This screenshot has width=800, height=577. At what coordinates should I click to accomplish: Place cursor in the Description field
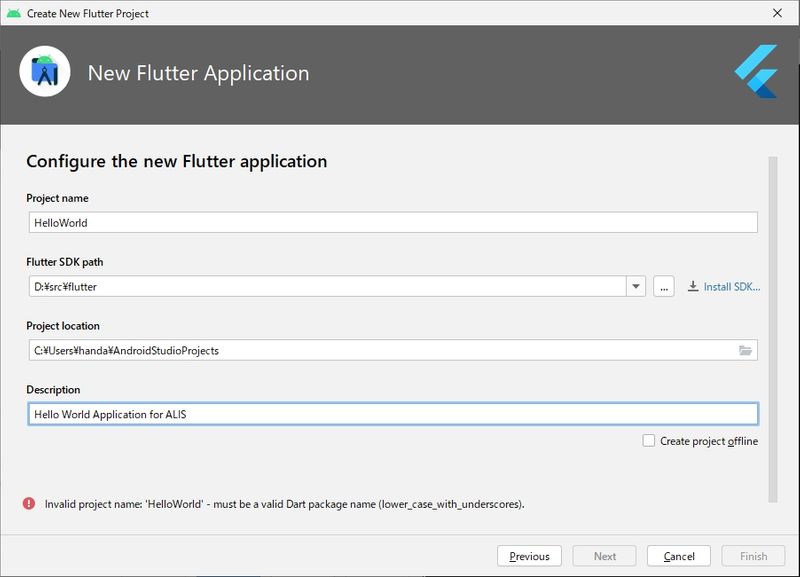[390, 414]
